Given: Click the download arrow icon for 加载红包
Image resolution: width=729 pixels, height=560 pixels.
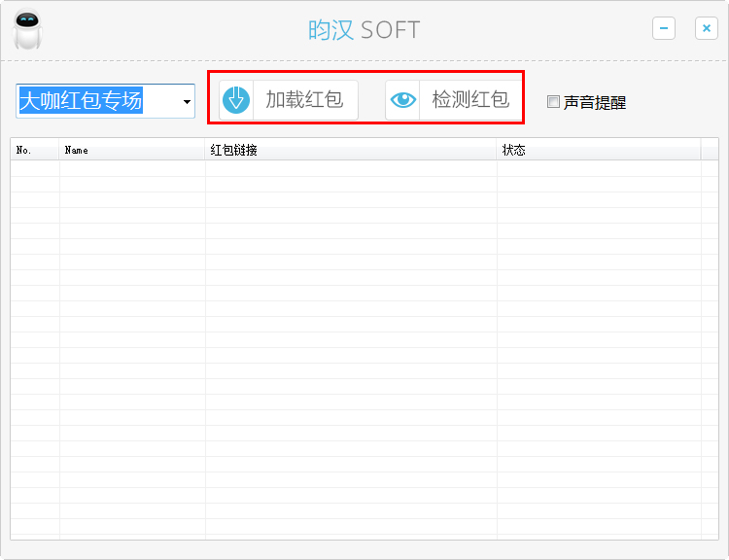Looking at the screenshot, I should pos(236,100).
